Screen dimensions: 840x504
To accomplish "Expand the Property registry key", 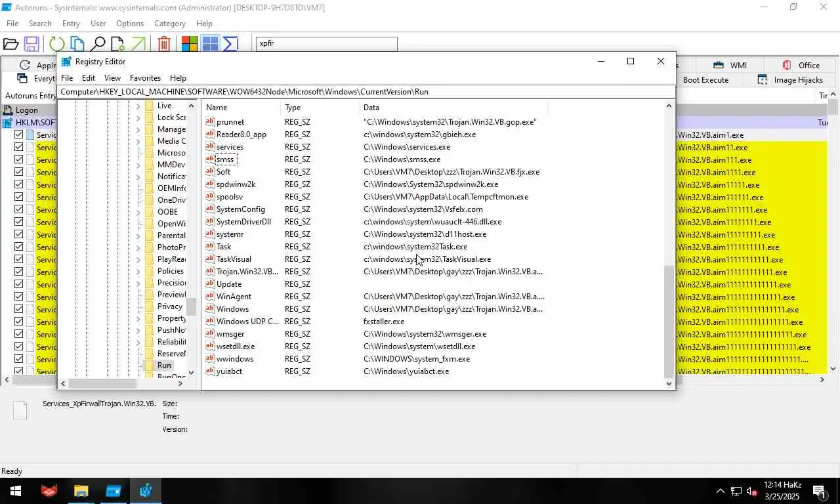I will tap(138, 318).
